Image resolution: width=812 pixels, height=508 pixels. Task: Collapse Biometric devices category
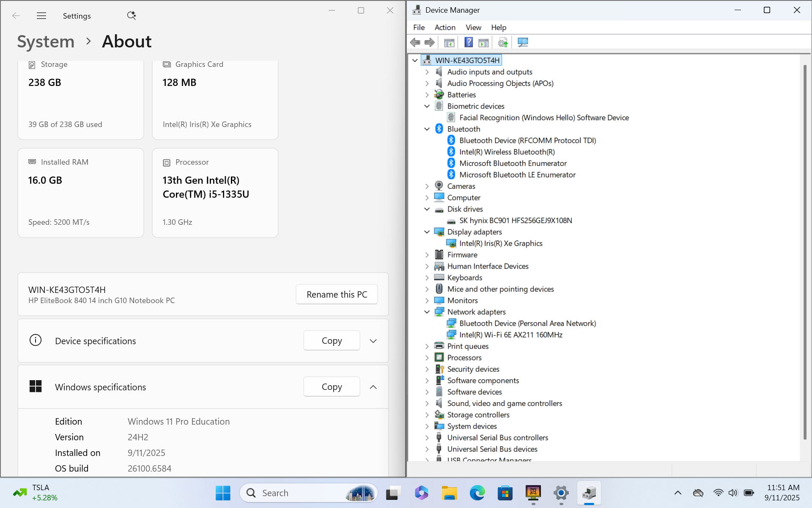point(427,106)
